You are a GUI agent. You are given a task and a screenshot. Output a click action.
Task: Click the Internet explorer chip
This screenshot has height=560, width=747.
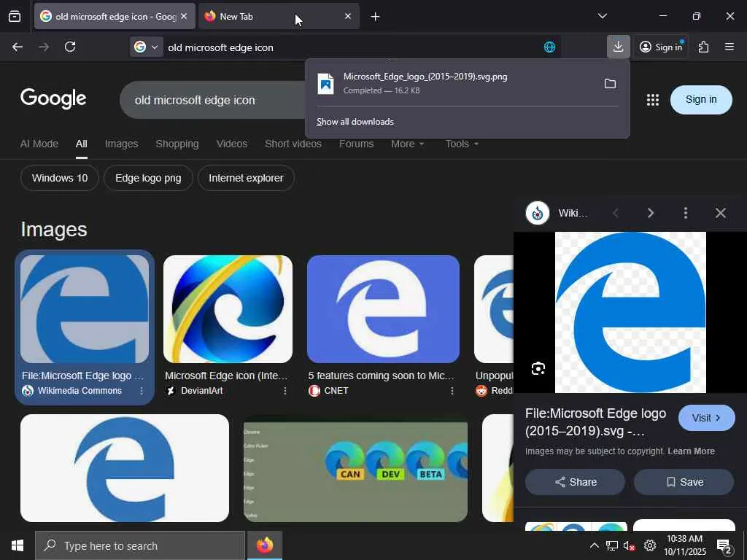tap(246, 178)
